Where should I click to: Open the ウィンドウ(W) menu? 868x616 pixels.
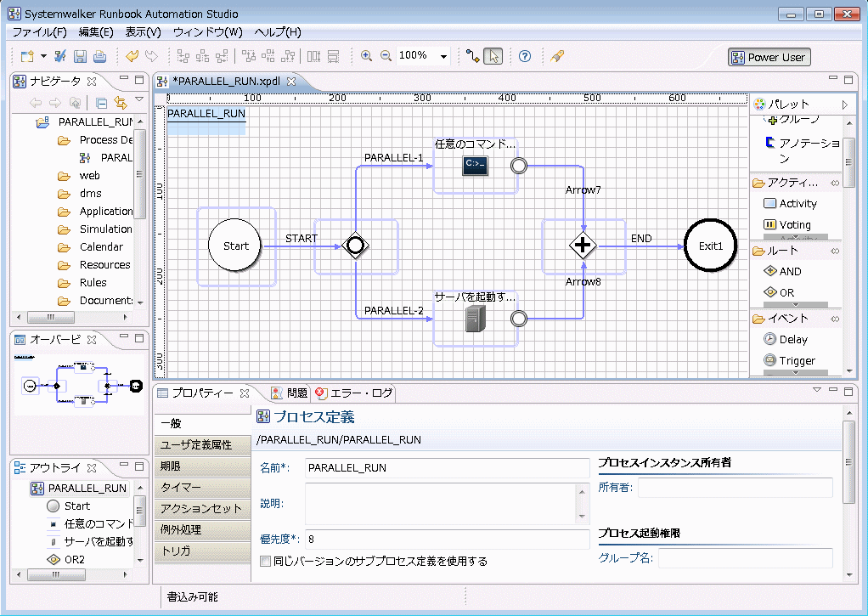[x=207, y=32]
